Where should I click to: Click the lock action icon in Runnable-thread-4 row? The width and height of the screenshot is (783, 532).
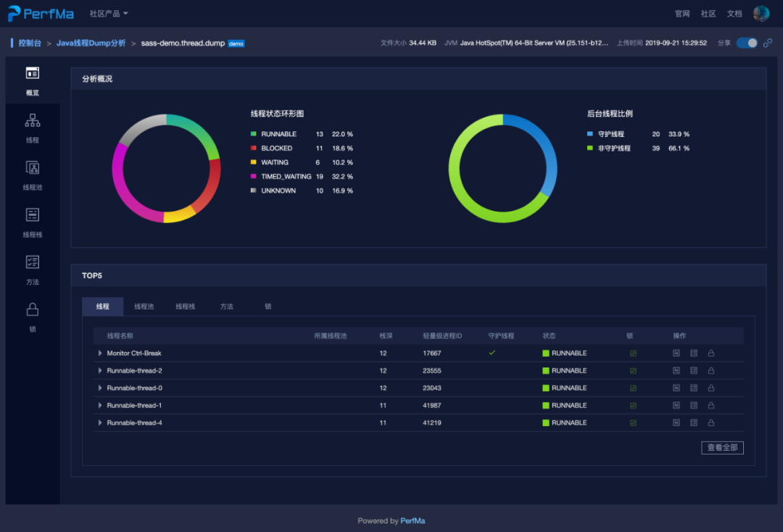click(711, 423)
